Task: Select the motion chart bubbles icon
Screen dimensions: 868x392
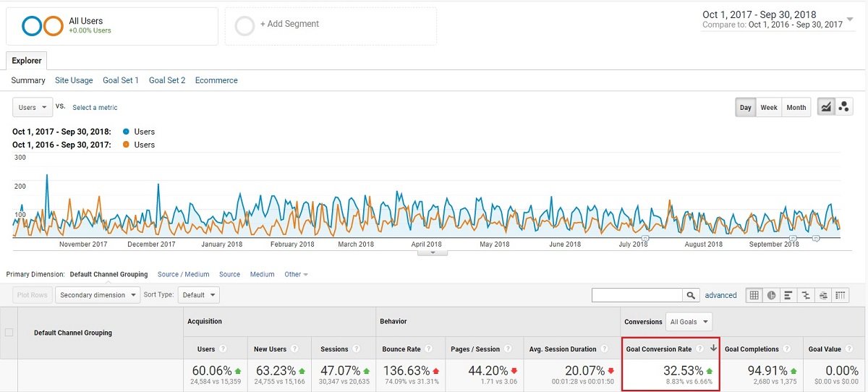Action: pos(843,107)
